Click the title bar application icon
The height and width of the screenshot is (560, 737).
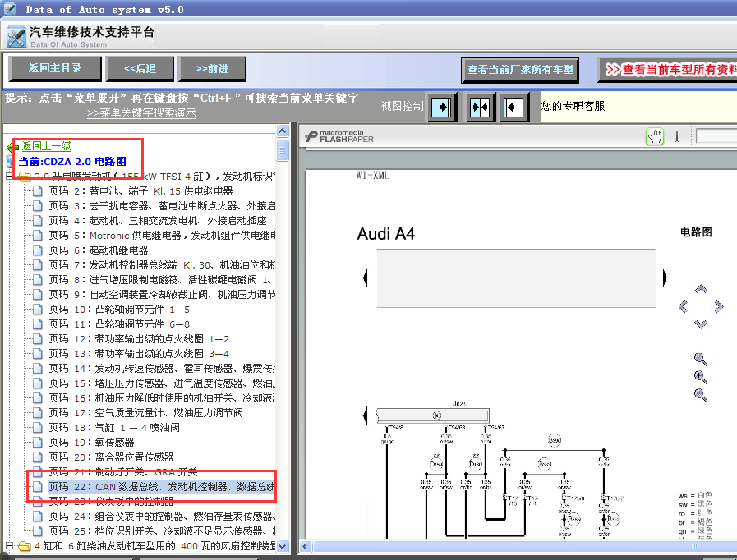(9, 9)
